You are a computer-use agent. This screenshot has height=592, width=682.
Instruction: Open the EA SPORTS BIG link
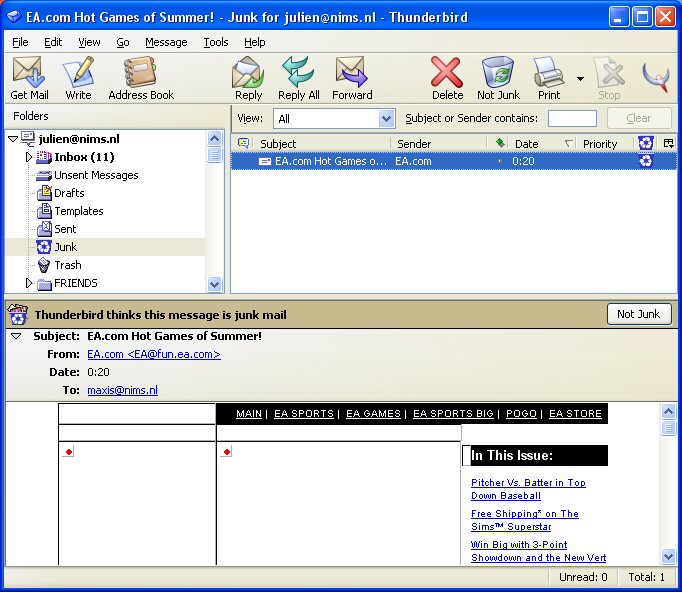coord(453,414)
